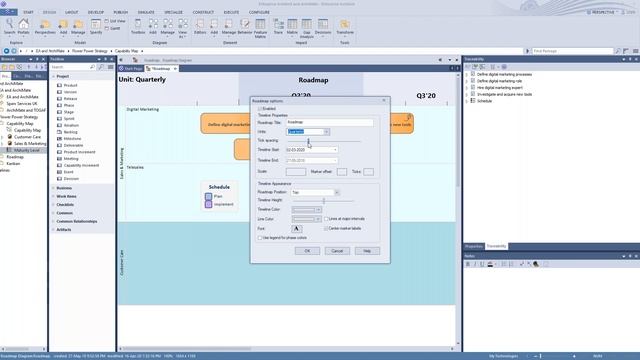Viewport: 640px width, 360px height.
Task: Click Capability Map in the breadcrumb path
Action: [126, 51]
